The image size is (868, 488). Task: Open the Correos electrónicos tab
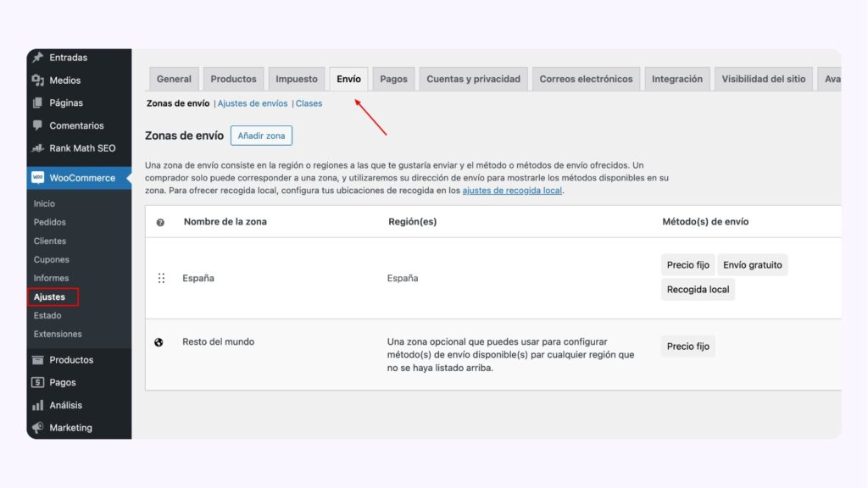(586, 78)
